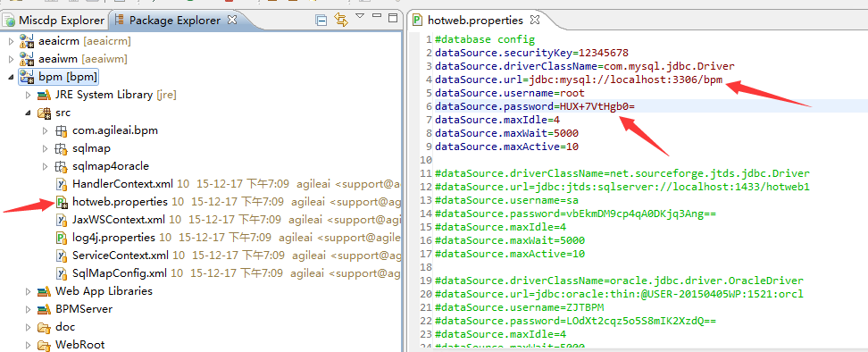868x352 pixels.
Task: Minimize the Package Explorer panel
Action: tap(377, 17)
